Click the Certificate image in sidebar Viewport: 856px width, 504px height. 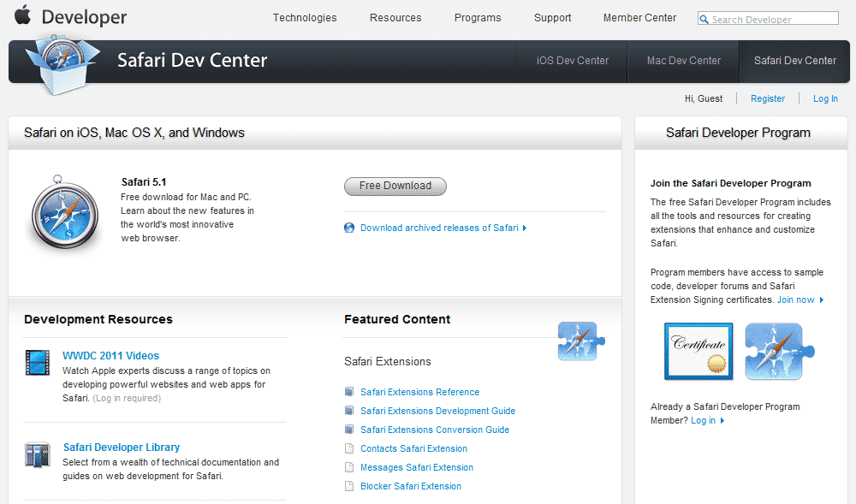(x=698, y=351)
